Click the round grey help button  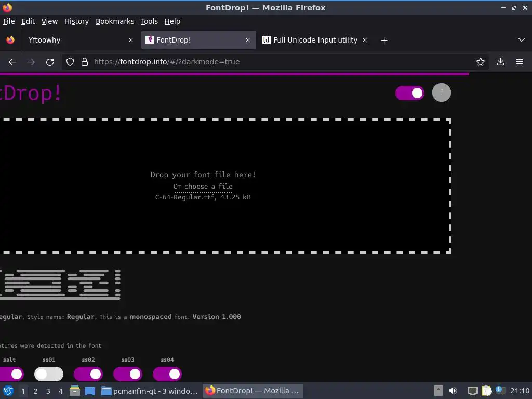click(x=442, y=92)
